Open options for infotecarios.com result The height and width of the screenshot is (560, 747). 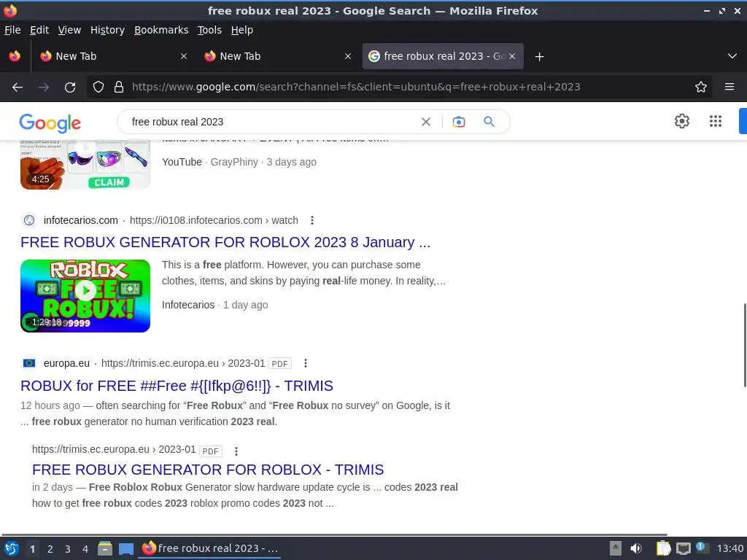coord(312,220)
